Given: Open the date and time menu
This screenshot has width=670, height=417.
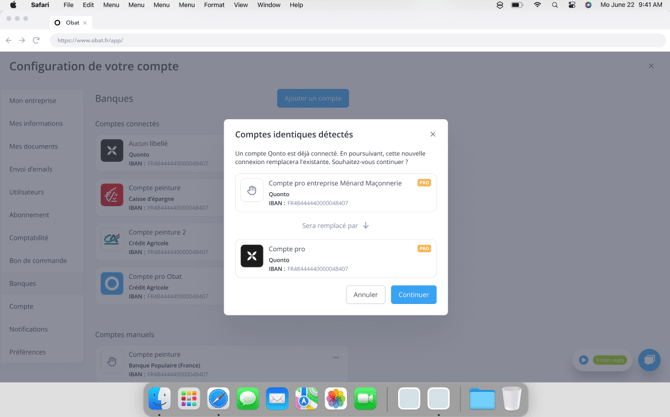Looking at the screenshot, I should 630,5.
